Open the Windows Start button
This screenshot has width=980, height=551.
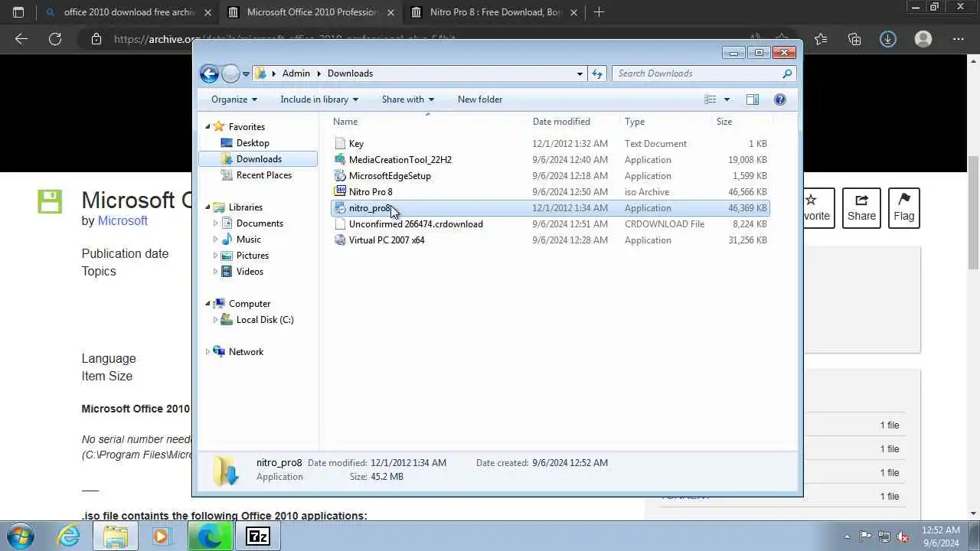[21, 536]
